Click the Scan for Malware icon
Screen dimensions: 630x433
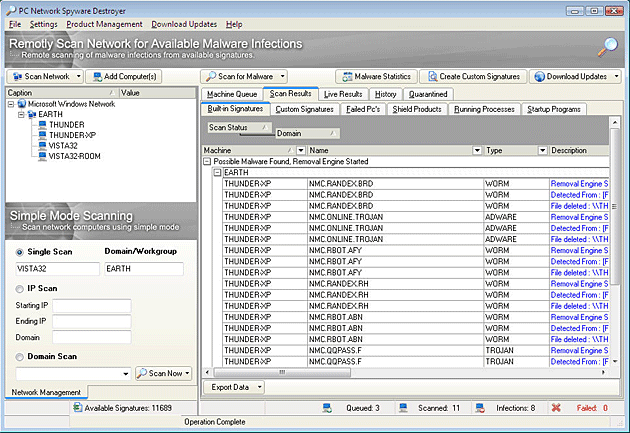[211, 76]
